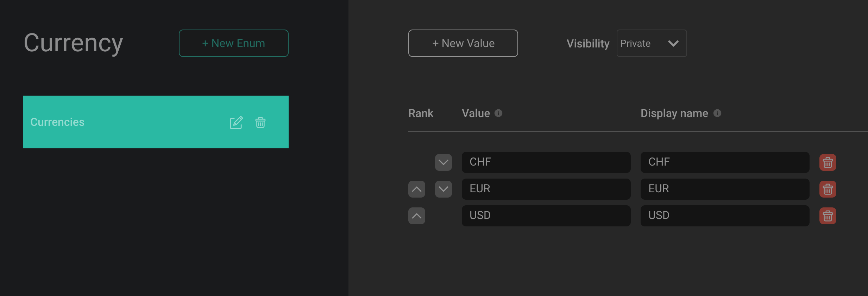This screenshot has width=868, height=296.
Task: Move EUR up in rank
Action: pyautogui.click(x=417, y=189)
